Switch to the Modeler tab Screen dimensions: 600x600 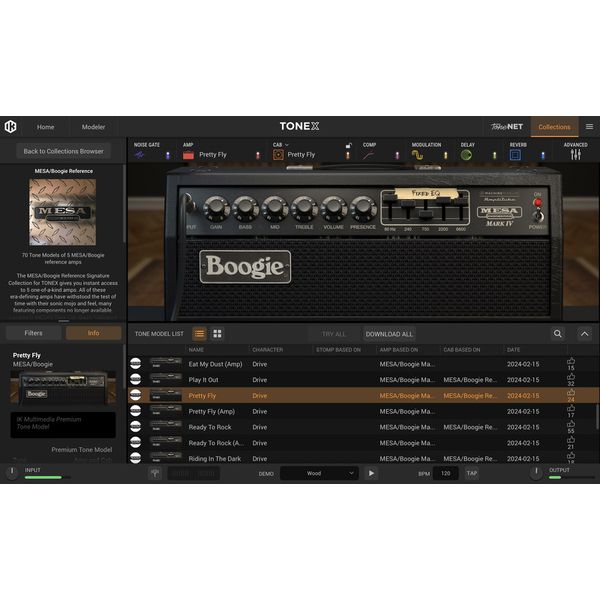pos(93,127)
